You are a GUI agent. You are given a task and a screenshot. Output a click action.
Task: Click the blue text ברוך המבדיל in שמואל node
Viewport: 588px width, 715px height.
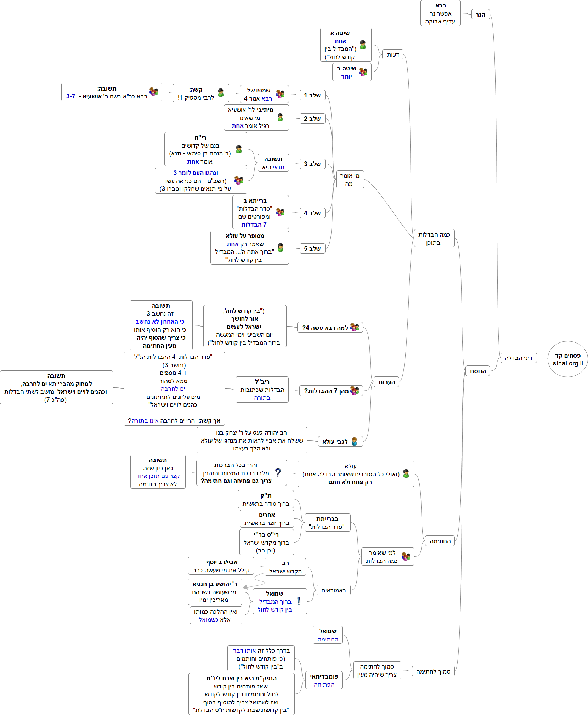(x=275, y=601)
